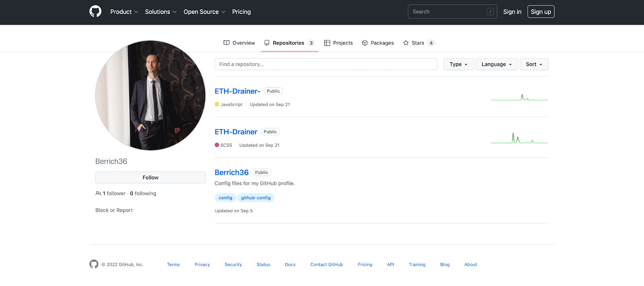Image resolution: width=644 pixels, height=286 pixels.
Task: Open the ETH-Drainer repository link
Action: pos(236,132)
